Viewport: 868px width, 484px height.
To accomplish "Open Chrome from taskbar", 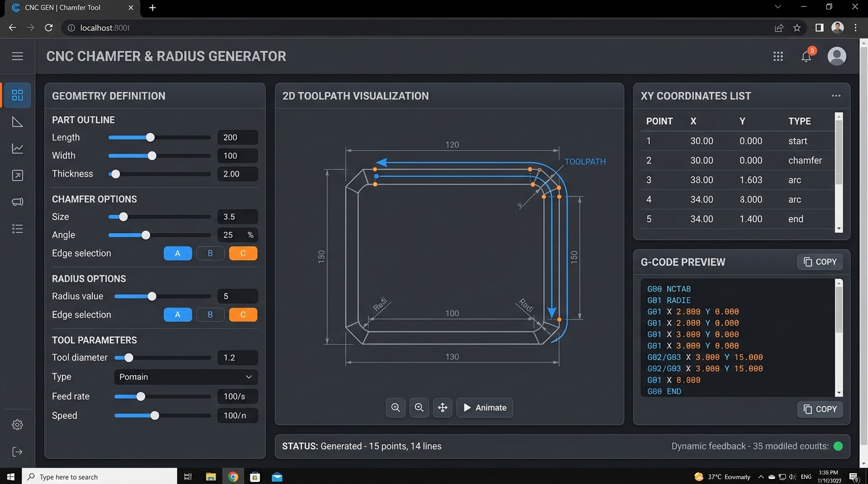I will click(233, 476).
